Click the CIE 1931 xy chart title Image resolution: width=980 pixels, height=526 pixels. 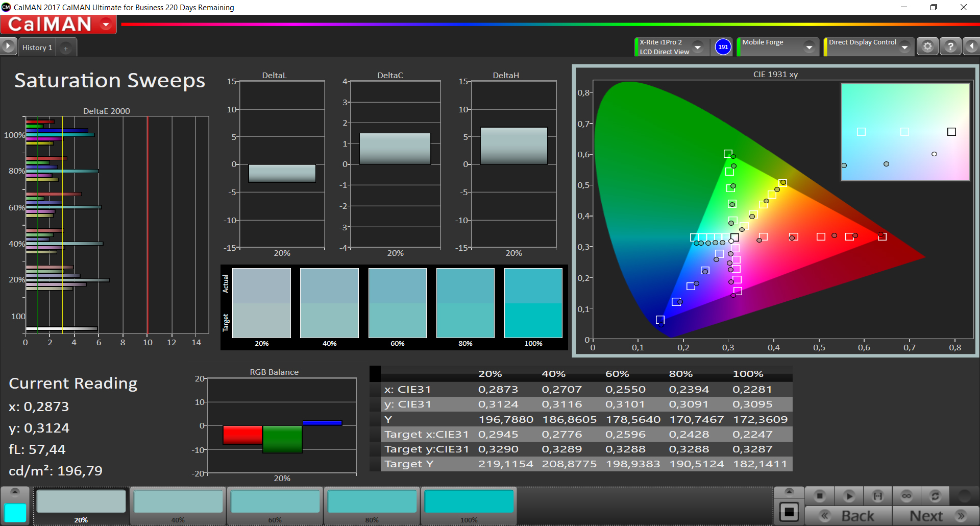775,75
